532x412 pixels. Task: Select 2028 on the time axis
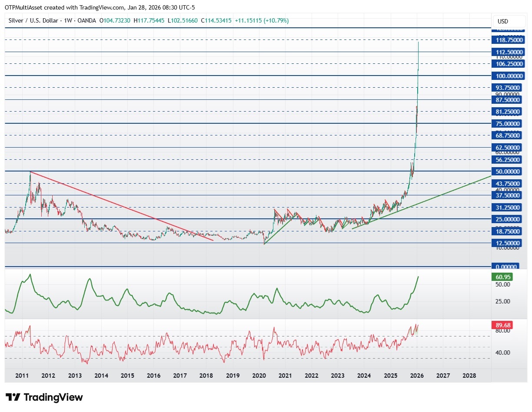(x=469, y=376)
